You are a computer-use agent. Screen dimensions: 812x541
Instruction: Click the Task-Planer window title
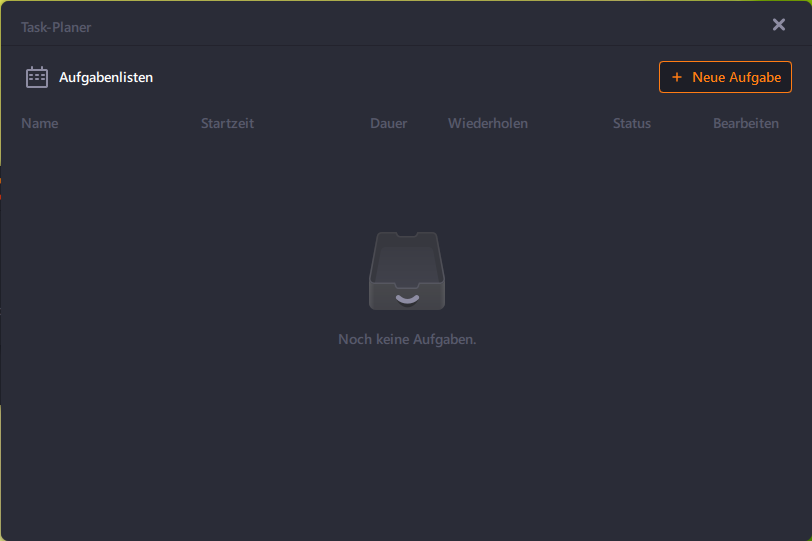(56, 27)
